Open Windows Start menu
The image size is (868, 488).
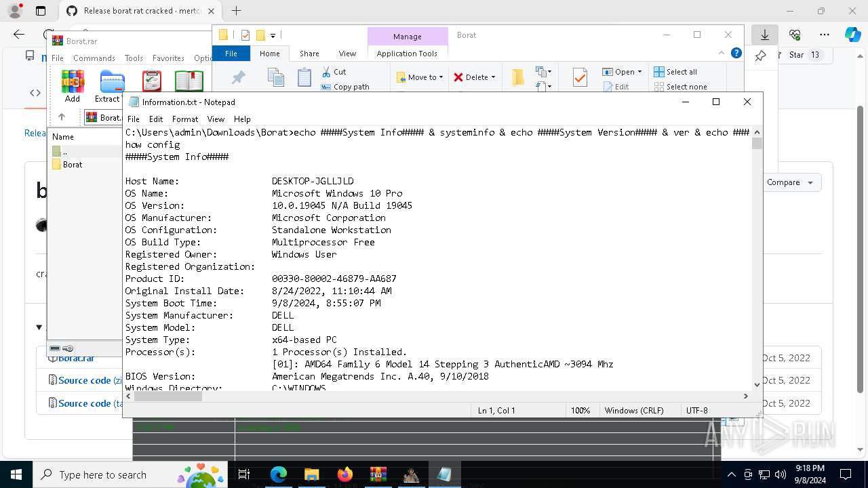16,474
